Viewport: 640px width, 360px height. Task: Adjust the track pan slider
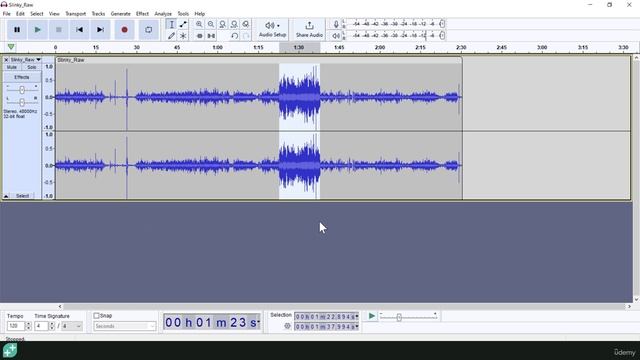coord(22,102)
